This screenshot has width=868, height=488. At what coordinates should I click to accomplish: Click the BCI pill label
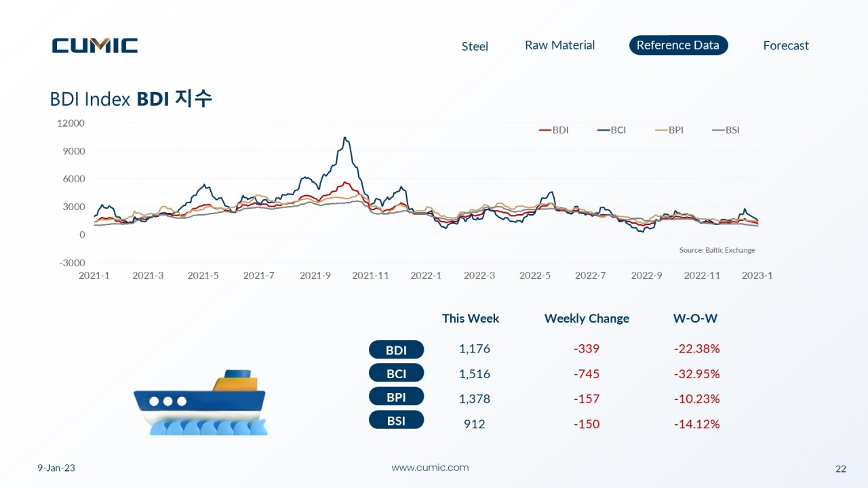(396, 373)
